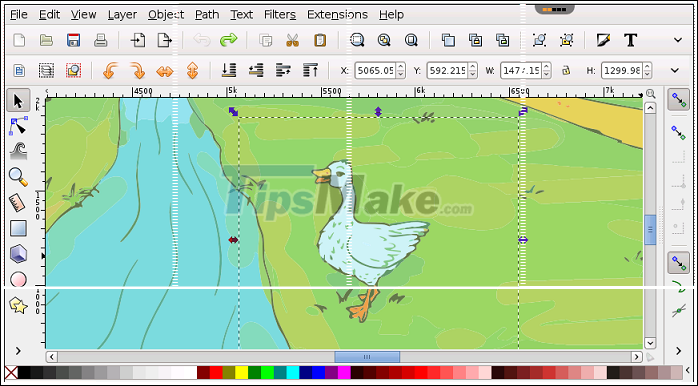Click the vertical scrollbar down arrow
This screenshot has height=386, width=698.
[x=650, y=343]
